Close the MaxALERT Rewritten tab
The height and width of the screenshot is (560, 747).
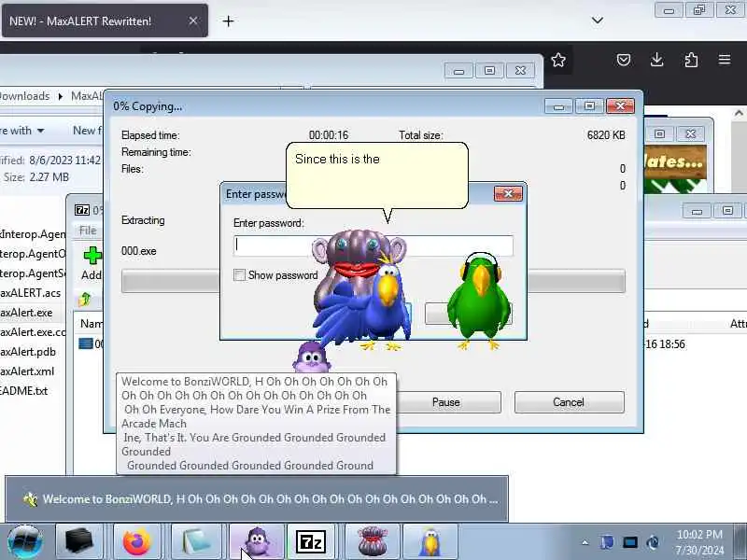point(193,21)
